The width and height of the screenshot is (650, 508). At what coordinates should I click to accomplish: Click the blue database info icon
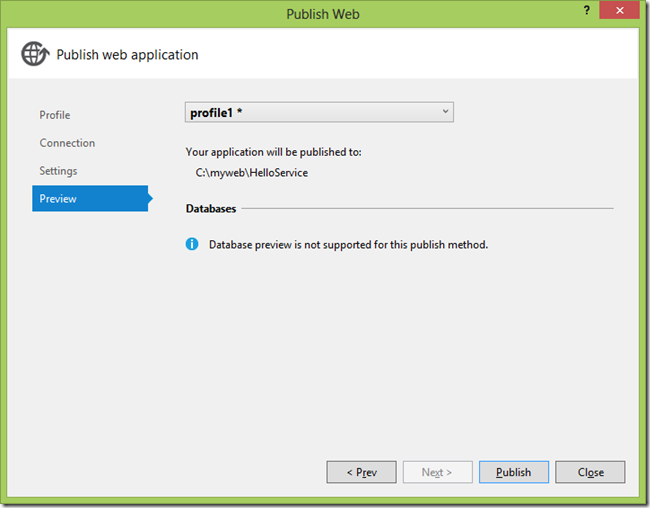192,244
